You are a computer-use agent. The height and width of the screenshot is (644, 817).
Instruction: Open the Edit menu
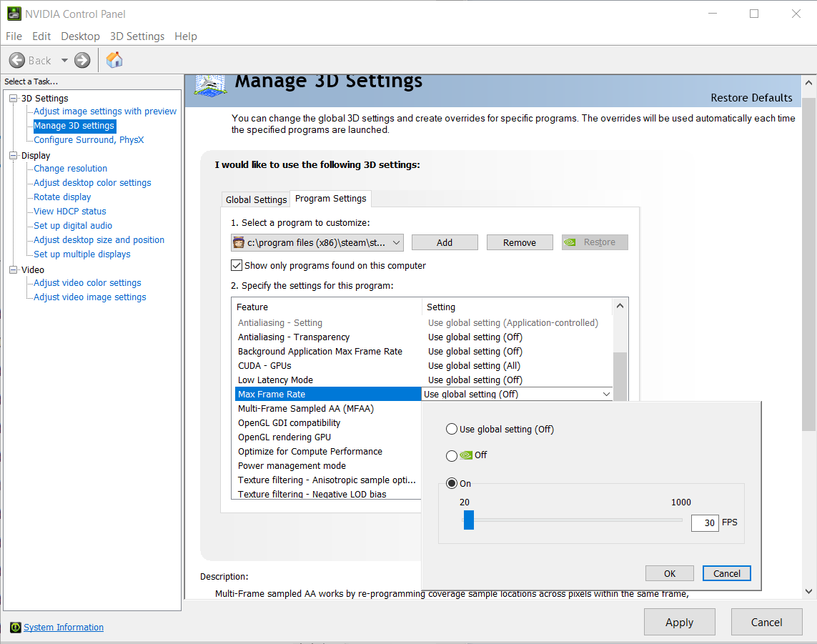point(41,36)
